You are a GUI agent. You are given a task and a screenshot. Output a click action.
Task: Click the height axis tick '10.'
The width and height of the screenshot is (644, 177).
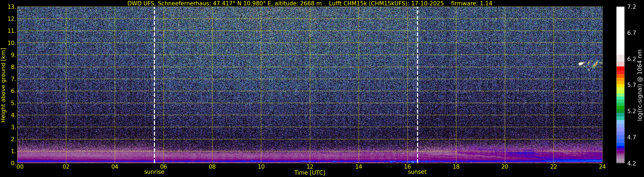pos(12,43)
